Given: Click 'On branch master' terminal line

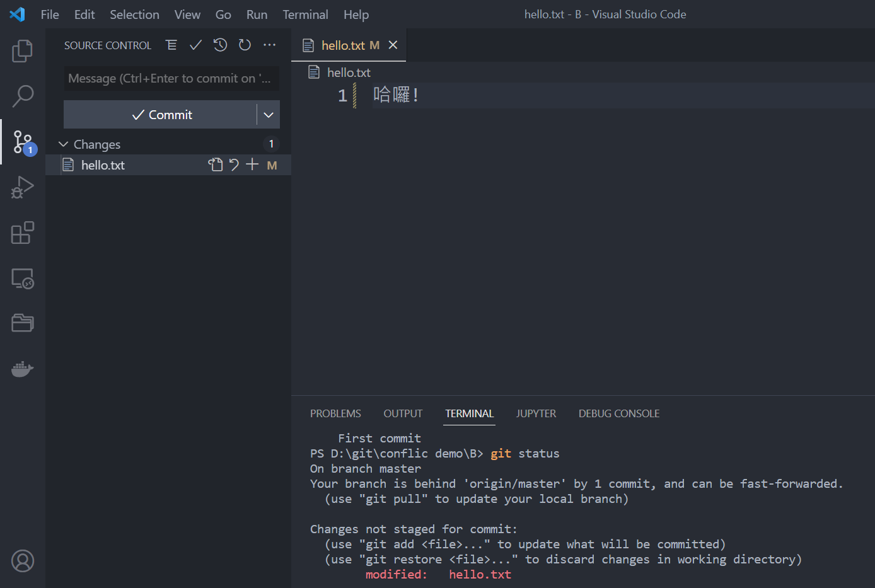Looking at the screenshot, I should 366,468.
